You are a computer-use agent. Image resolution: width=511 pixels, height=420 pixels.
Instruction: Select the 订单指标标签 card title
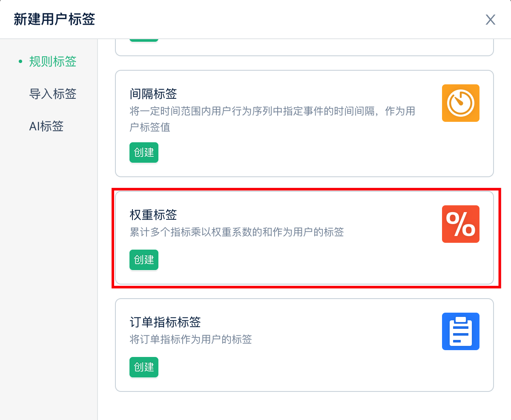tap(165, 322)
